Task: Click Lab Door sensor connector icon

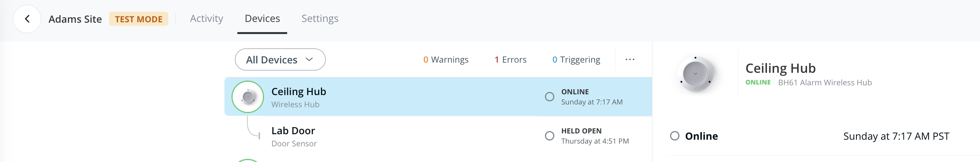Action: click(x=253, y=129)
